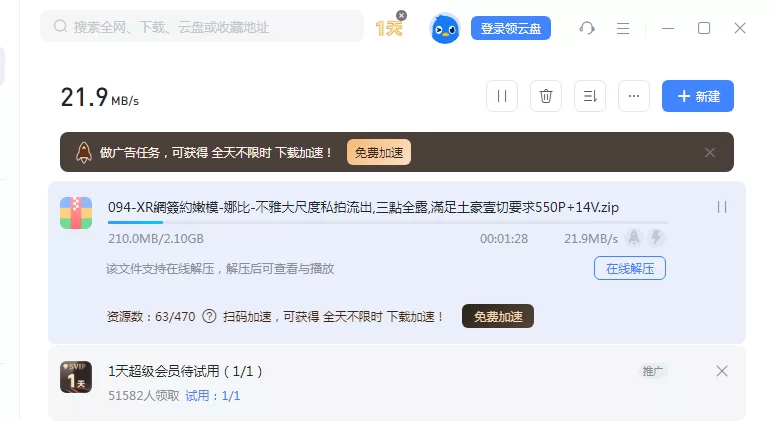Create a new download with 新建
This screenshot has width=773, height=421.
[698, 96]
